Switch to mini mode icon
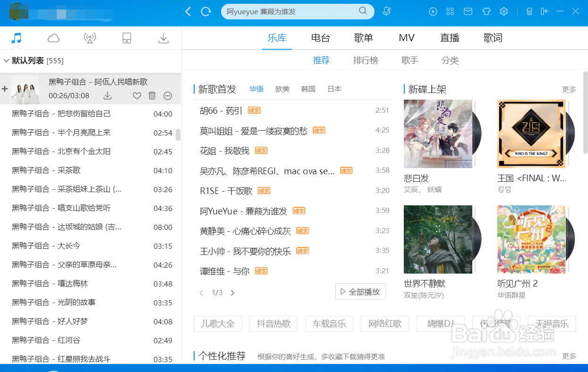This screenshot has width=588, height=372. (x=545, y=11)
